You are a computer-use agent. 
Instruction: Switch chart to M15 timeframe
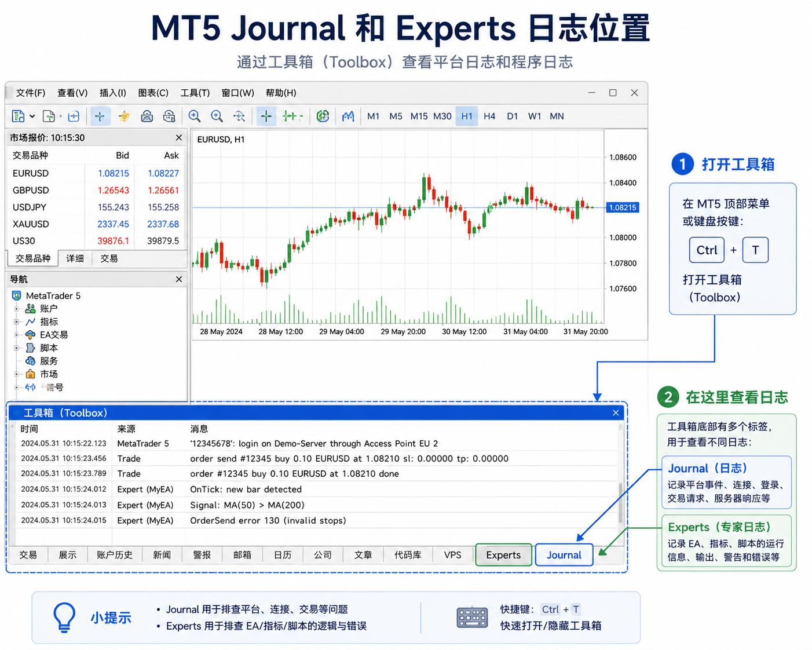point(419,116)
